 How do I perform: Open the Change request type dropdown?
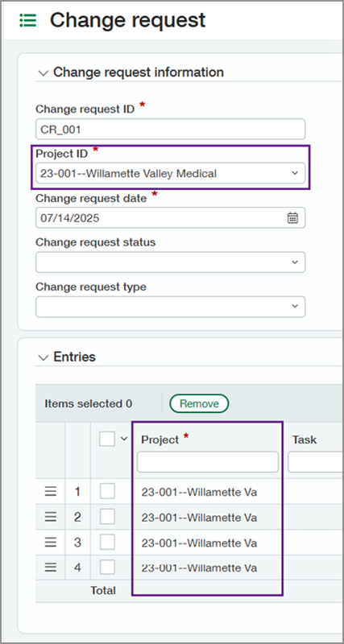click(x=170, y=307)
